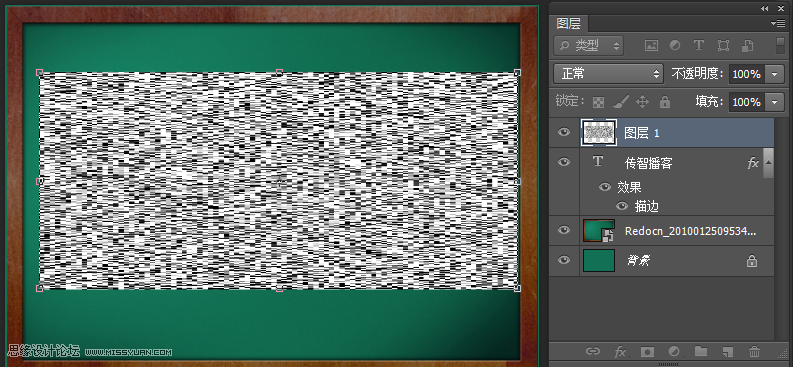Image resolution: width=793 pixels, height=367 pixels.
Task: Collapse the text layer effects list
Action: (768, 162)
